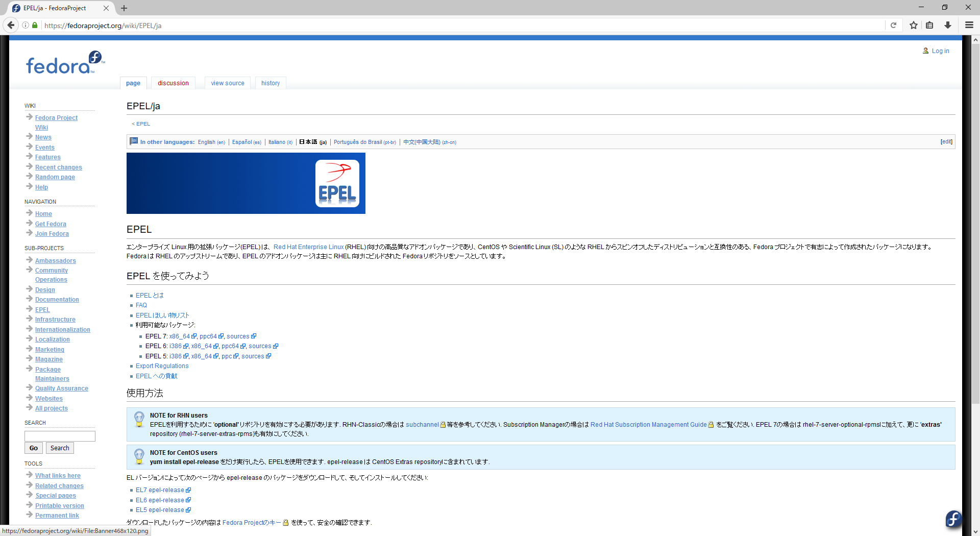
Task: Open the FAQ link
Action: pos(141,305)
